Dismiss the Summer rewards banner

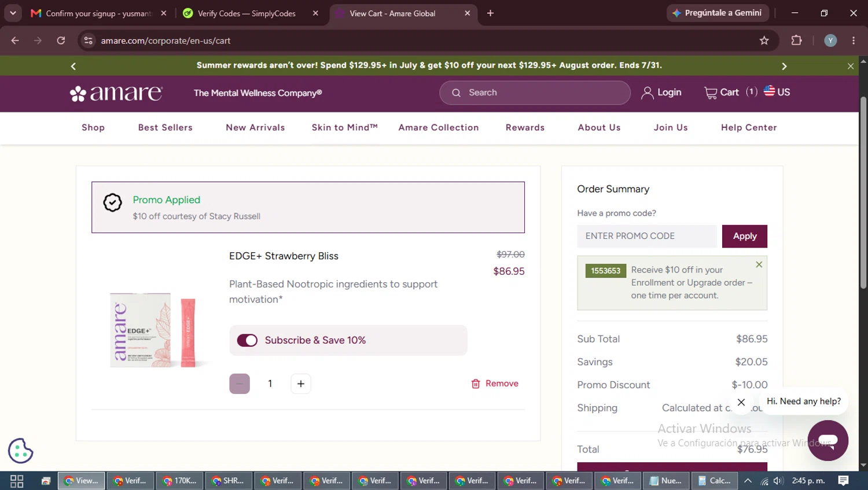coord(851,66)
